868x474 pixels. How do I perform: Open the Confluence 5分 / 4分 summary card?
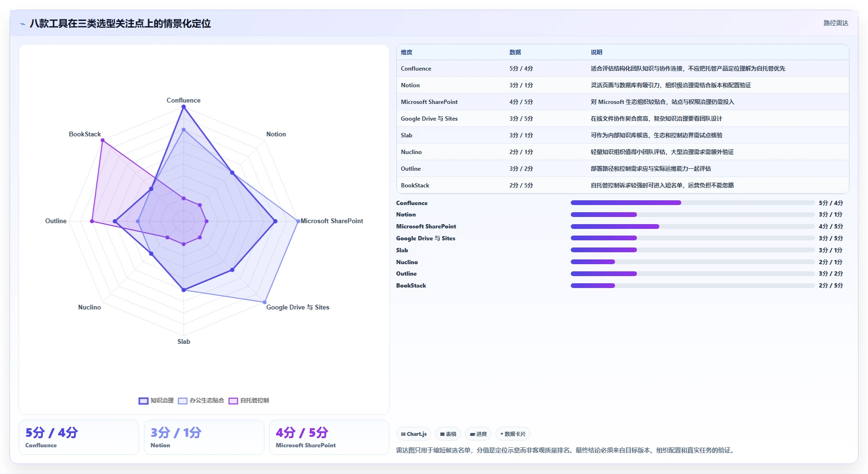pos(79,437)
